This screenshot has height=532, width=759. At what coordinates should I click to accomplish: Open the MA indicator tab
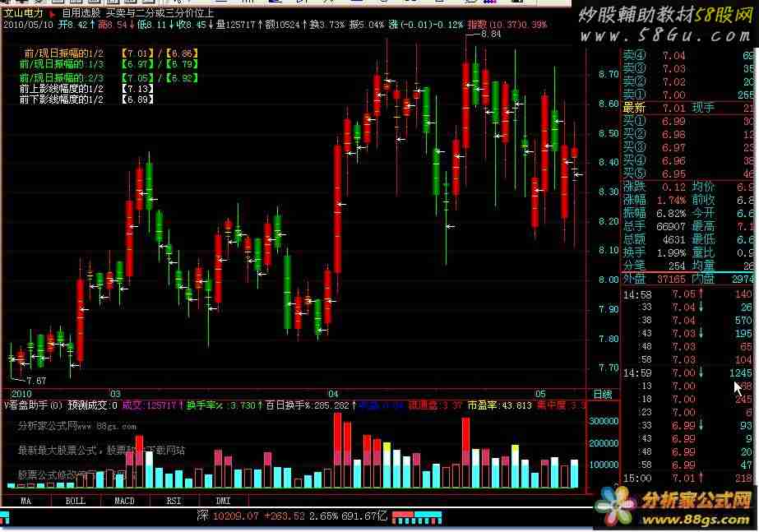click(26, 501)
